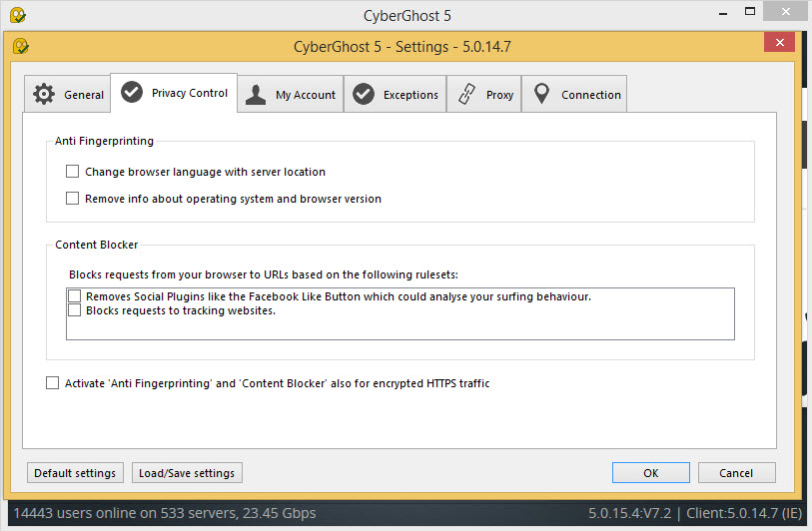The image size is (812, 531).
Task: Click the checkmark icon on Privacy Control tab
Action: [131, 93]
